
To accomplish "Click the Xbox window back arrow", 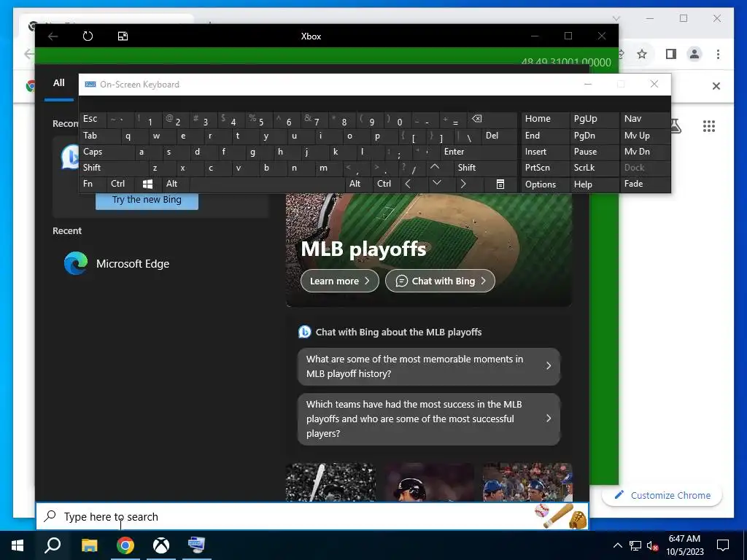I will pos(53,36).
